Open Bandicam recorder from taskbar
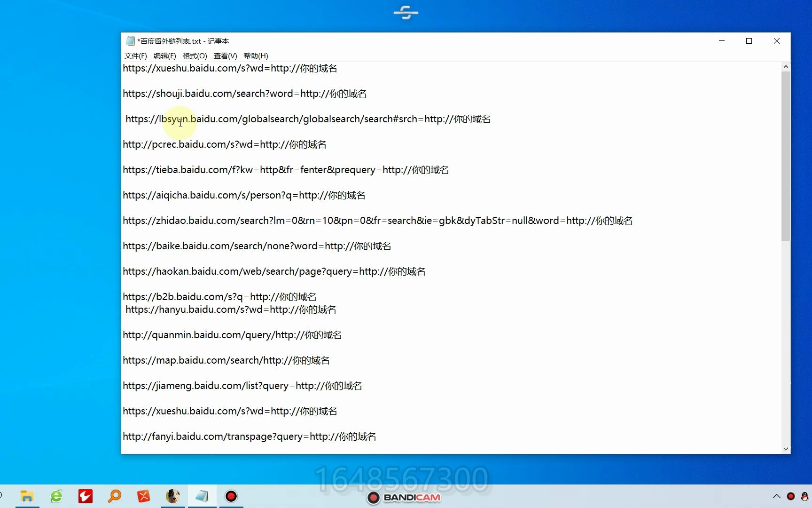Image resolution: width=812 pixels, height=508 pixels. [x=231, y=496]
